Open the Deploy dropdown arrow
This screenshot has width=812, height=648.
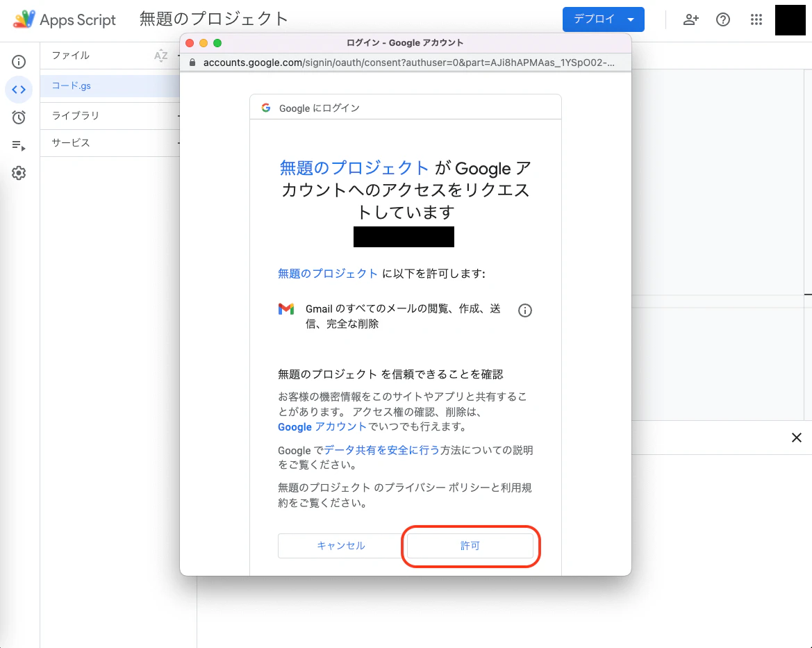point(631,19)
